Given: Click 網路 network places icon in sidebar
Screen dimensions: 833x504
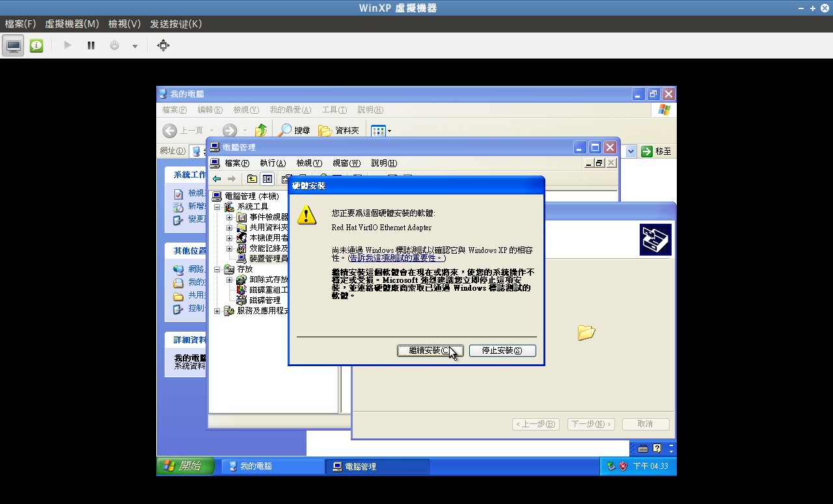Looking at the screenshot, I should (178, 269).
